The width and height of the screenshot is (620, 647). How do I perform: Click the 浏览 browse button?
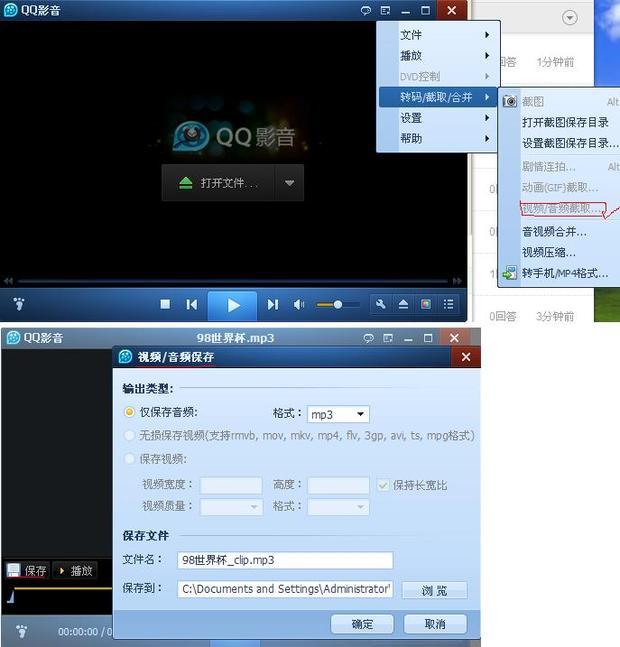(434, 590)
